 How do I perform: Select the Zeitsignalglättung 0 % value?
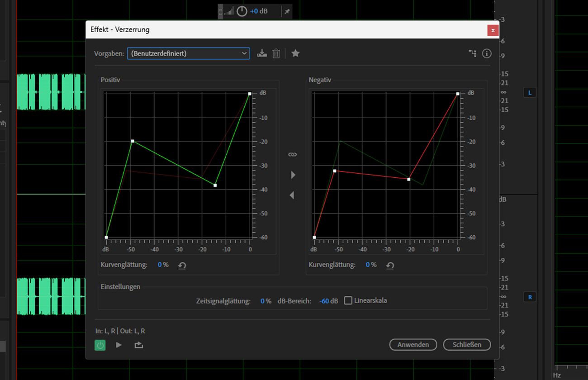point(266,301)
